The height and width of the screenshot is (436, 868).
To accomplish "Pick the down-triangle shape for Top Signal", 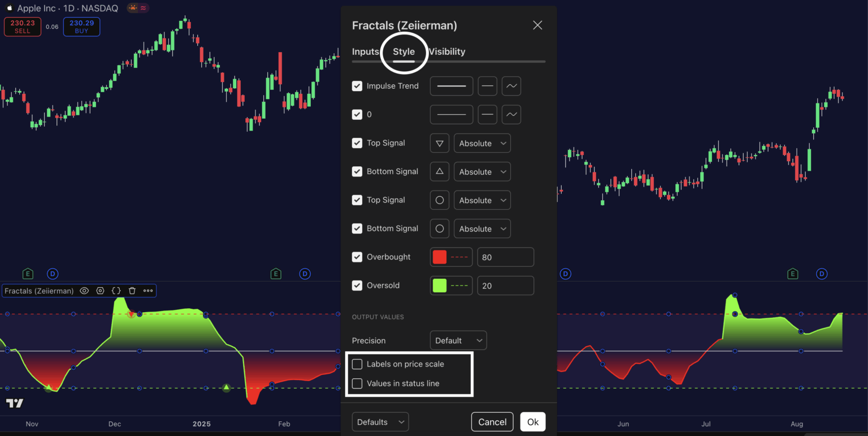I will (440, 143).
